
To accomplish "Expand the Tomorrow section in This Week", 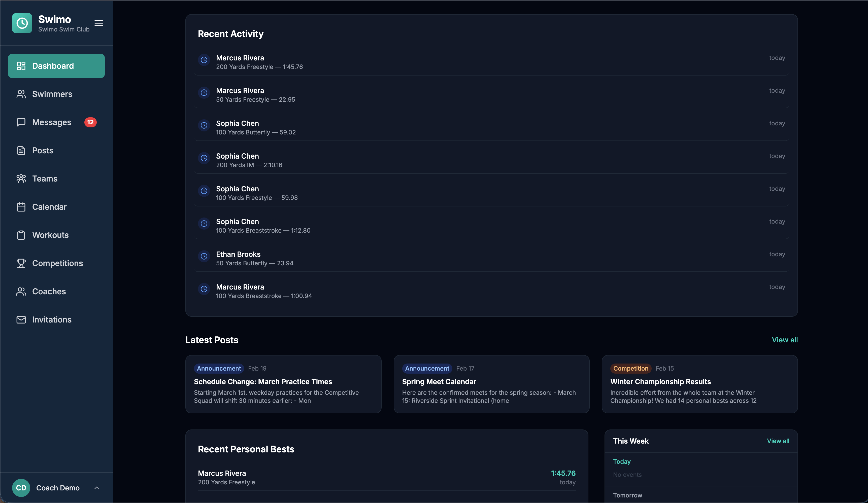I will point(627,495).
